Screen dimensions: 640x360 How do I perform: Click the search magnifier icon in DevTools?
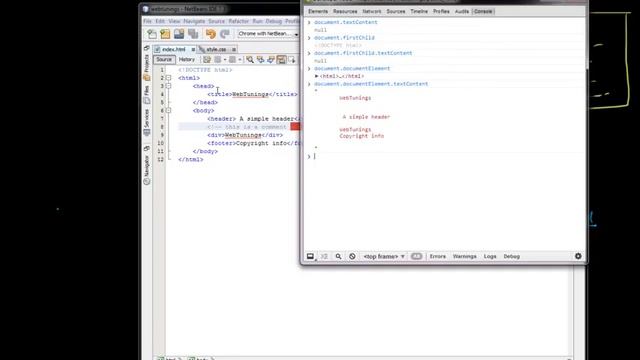coord(338,256)
